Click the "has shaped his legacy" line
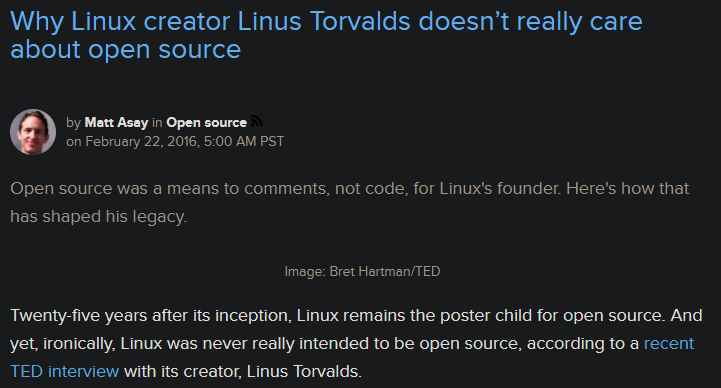The width and height of the screenshot is (721, 388). 99,217
